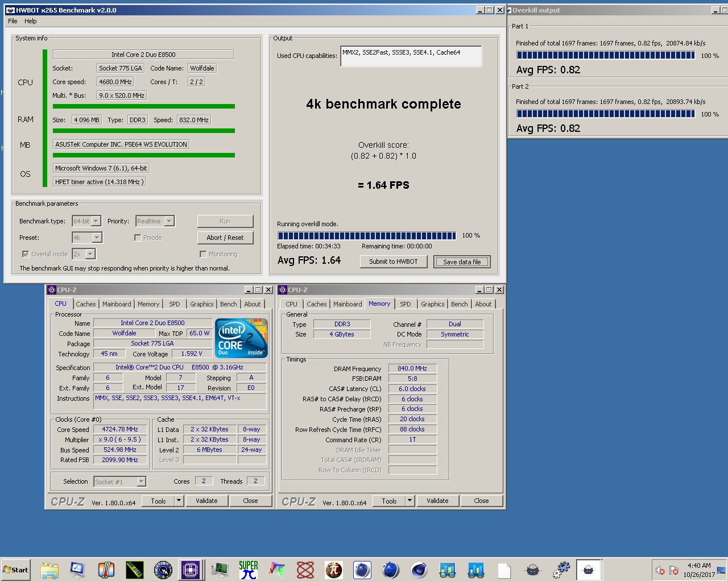Viewport: 728px width, 582px height.
Task: Click right CPU-Z window title icon
Action: tap(282, 289)
